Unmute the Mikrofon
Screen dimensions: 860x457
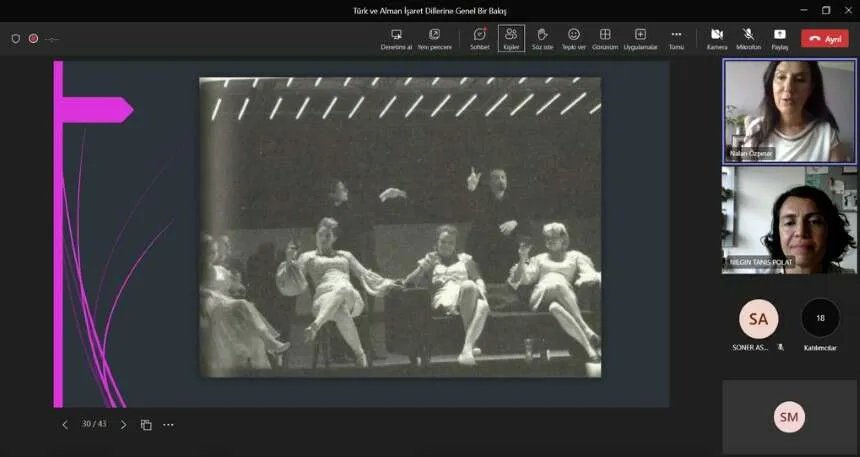click(x=748, y=35)
